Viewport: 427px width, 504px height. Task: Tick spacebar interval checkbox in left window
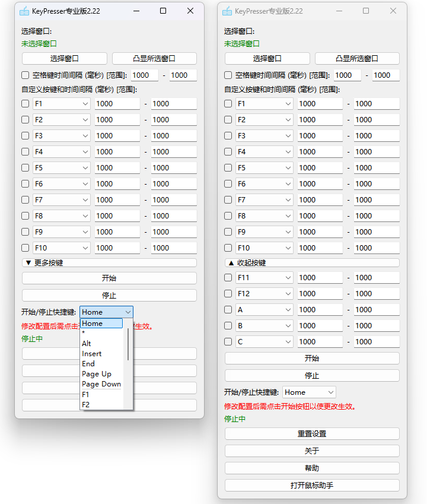point(25,75)
